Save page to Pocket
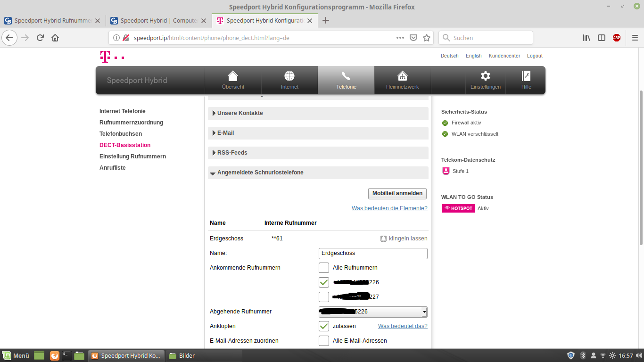 click(413, 38)
